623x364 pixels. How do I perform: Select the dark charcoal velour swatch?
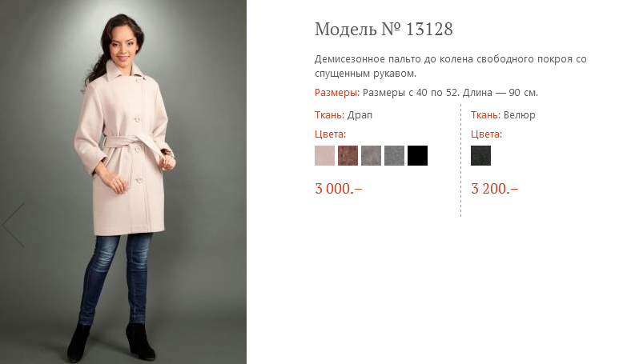(x=481, y=155)
